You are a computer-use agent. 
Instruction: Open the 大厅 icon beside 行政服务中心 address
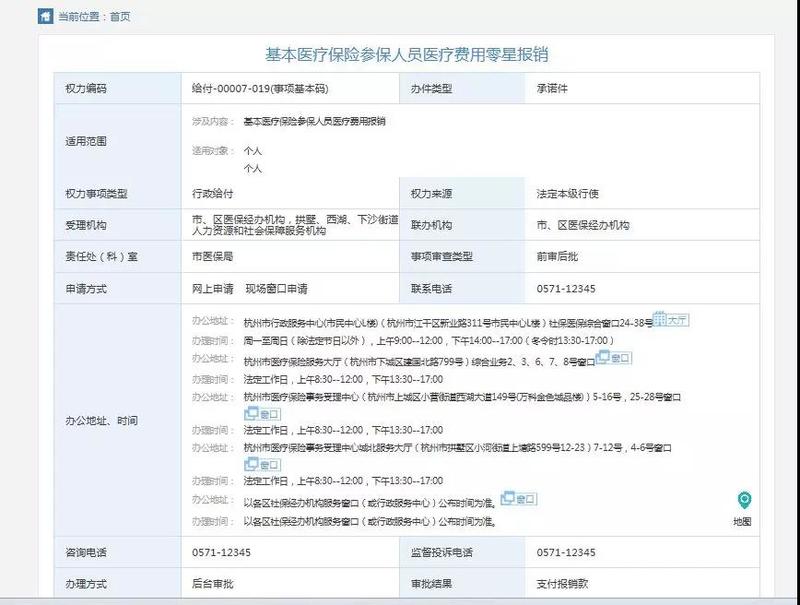coord(670,319)
